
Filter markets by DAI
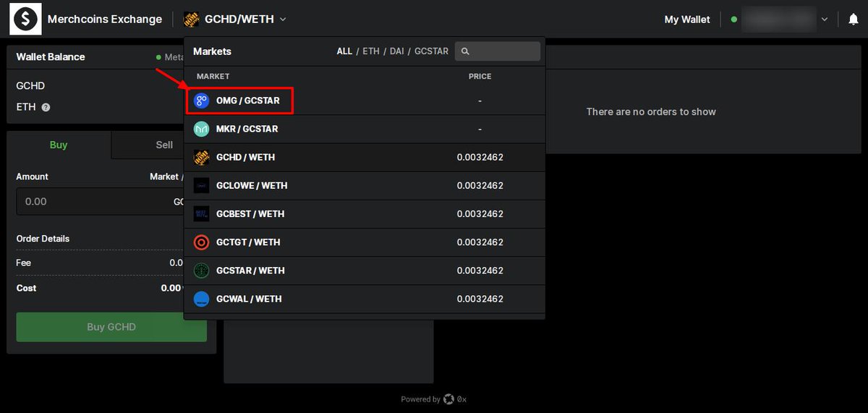397,51
